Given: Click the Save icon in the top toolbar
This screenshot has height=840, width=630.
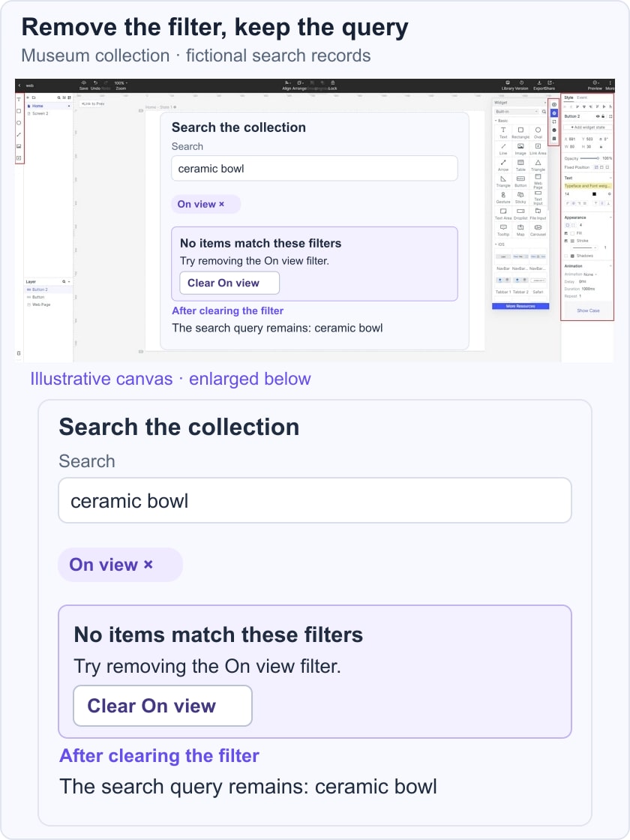Looking at the screenshot, I should (x=83, y=83).
